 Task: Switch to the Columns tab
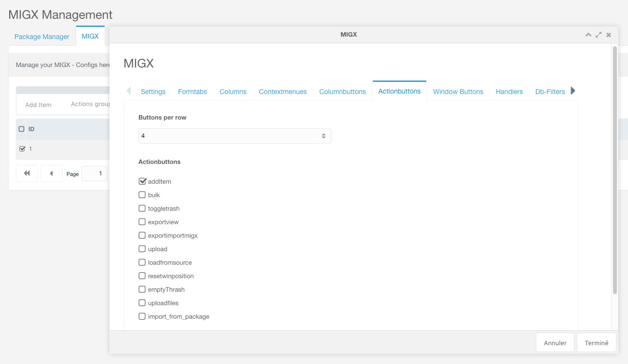[x=233, y=92]
